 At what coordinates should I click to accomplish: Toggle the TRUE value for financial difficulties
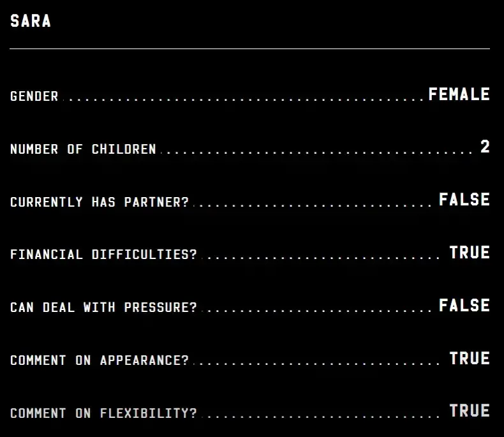[x=469, y=253]
